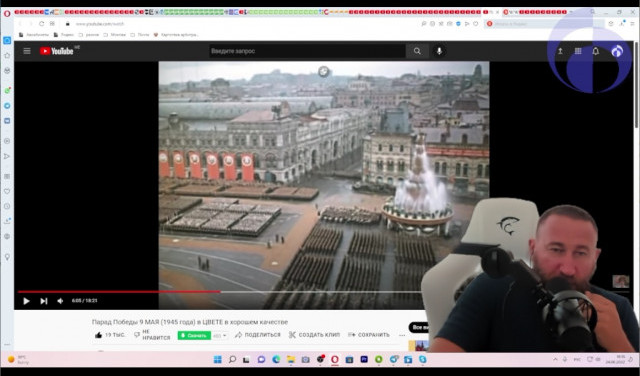Click the Opera toolbar search field
This screenshot has width=640, height=376.
click(544, 24)
